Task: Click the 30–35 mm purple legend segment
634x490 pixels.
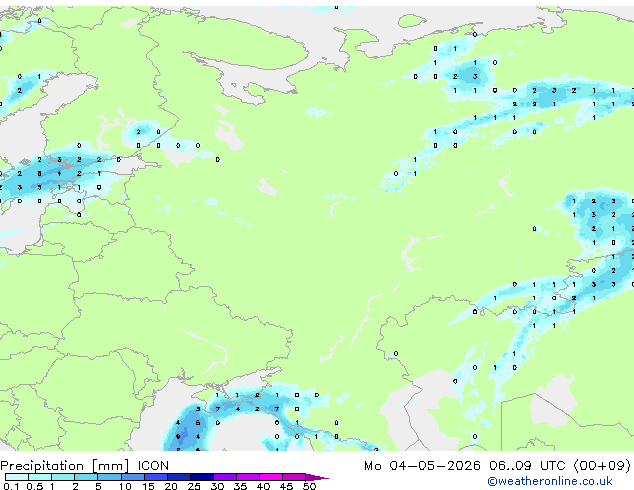Action: click(x=225, y=477)
